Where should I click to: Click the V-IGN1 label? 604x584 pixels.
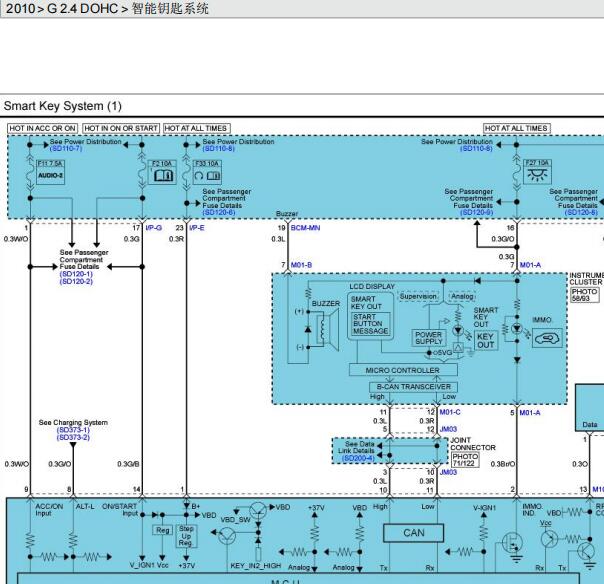(485, 508)
